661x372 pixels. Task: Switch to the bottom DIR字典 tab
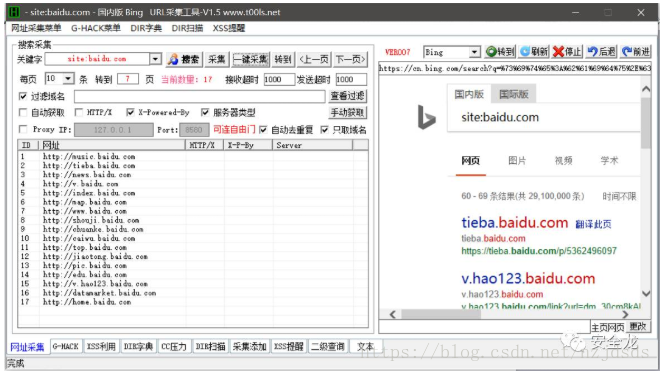pos(138,347)
